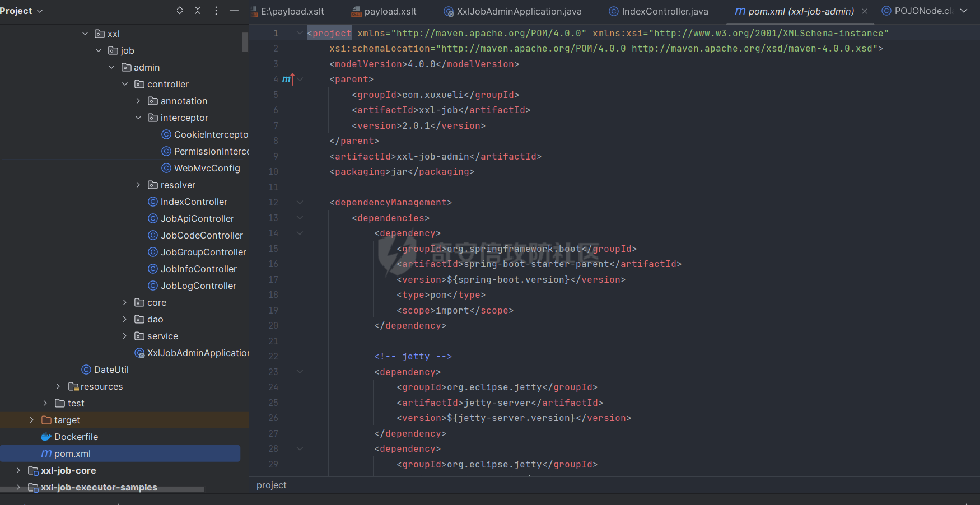Open the hidden editor tabs chevron

(963, 10)
